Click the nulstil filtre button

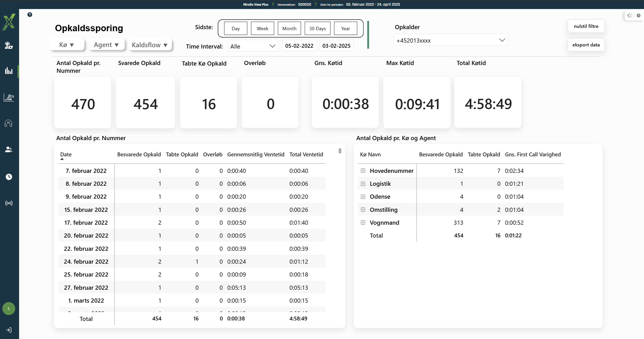[586, 26]
